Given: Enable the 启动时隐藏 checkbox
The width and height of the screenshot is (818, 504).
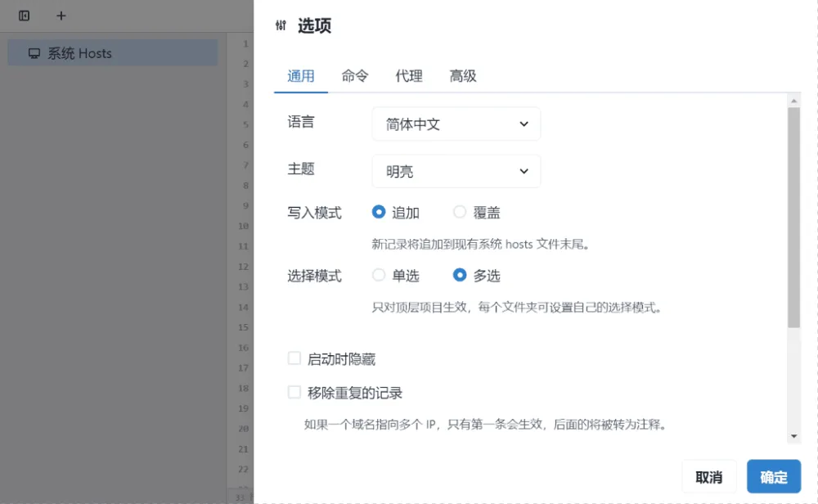Looking at the screenshot, I should click(x=294, y=358).
